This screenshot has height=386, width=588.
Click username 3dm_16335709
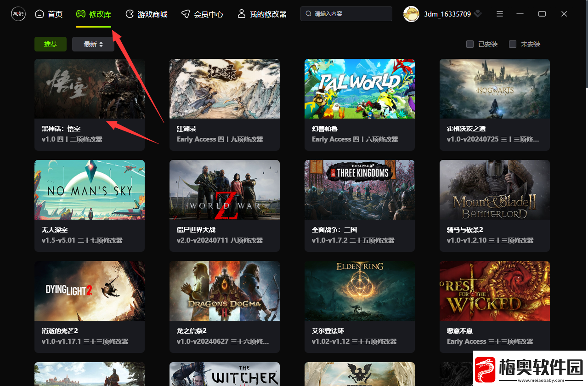pos(447,14)
